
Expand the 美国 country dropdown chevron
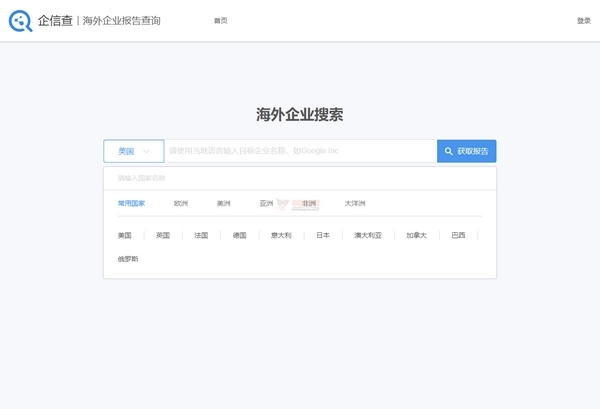tap(146, 152)
